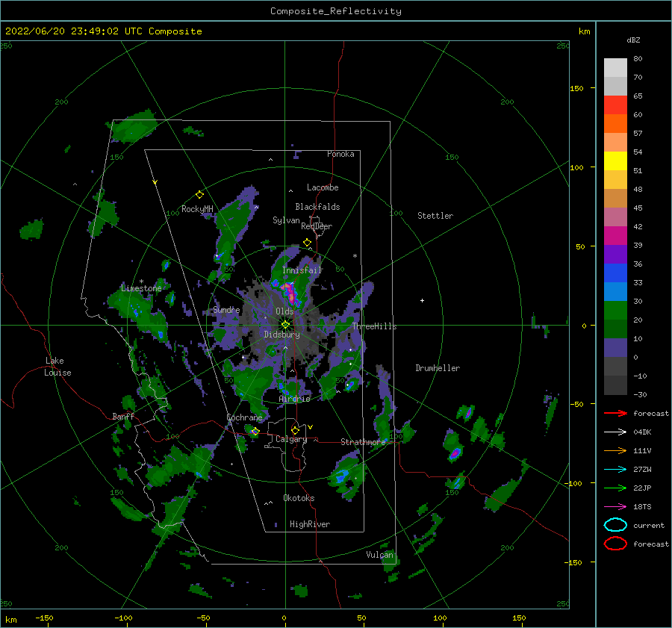
Task: Click the green 22JP arrow legend icon
Action: (615, 488)
